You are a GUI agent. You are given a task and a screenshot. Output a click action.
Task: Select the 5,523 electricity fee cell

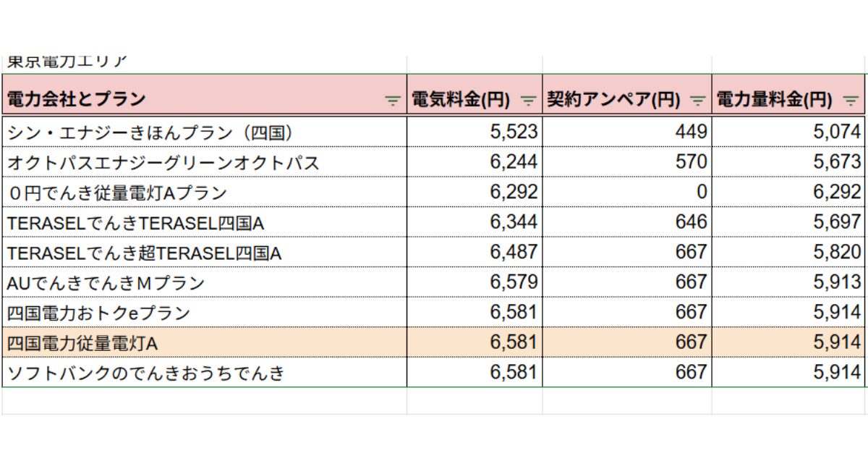click(475, 132)
